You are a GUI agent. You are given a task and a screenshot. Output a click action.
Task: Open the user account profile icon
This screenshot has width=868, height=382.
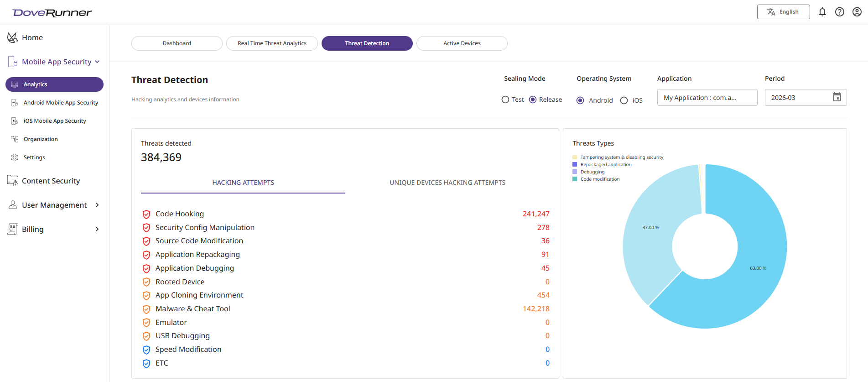[x=857, y=12]
